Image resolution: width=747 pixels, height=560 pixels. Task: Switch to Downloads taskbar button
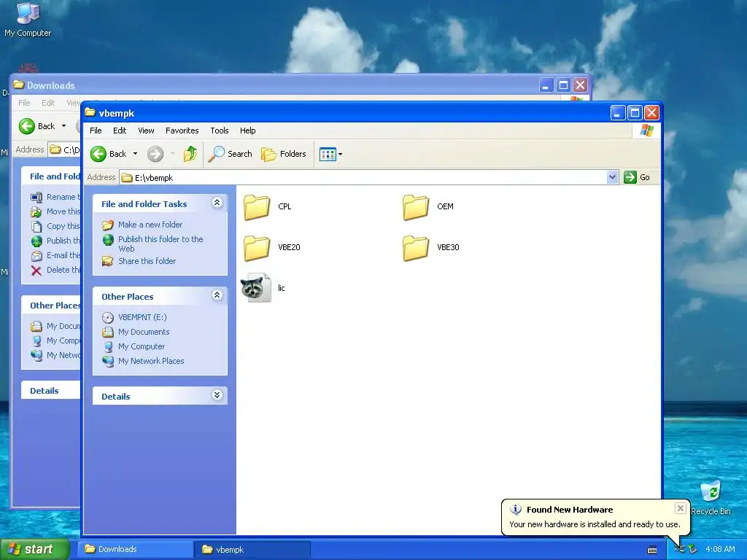(136, 549)
